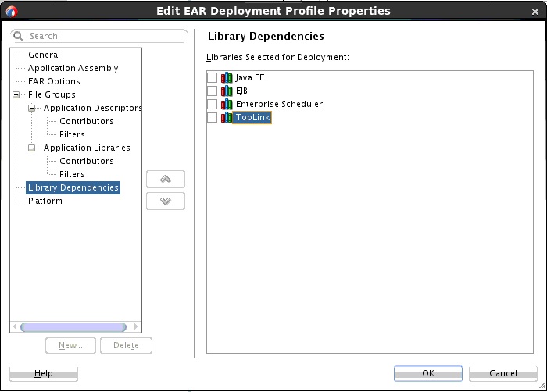Enable the Java EE library checkbox

(x=212, y=77)
